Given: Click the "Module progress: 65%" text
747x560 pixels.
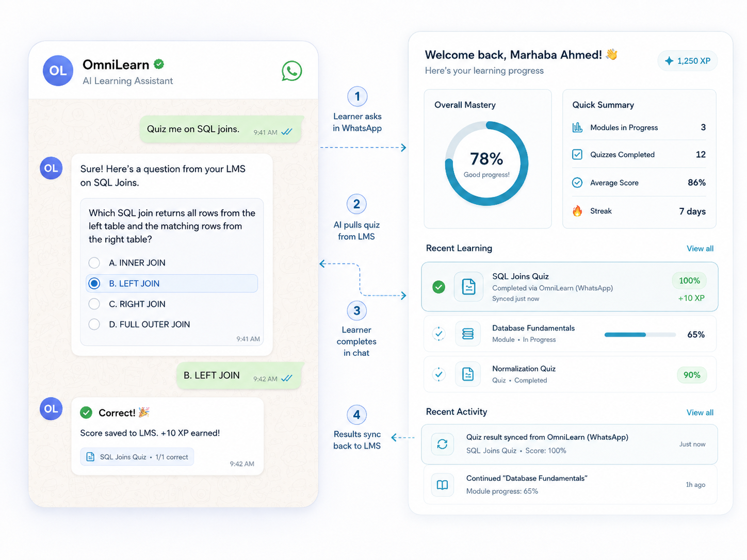Looking at the screenshot, I should pyautogui.click(x=502, y=491).
